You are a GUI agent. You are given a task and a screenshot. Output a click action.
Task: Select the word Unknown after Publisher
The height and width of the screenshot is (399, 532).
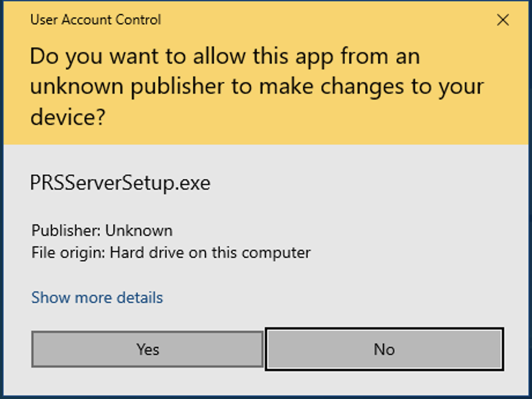[139, 231]
